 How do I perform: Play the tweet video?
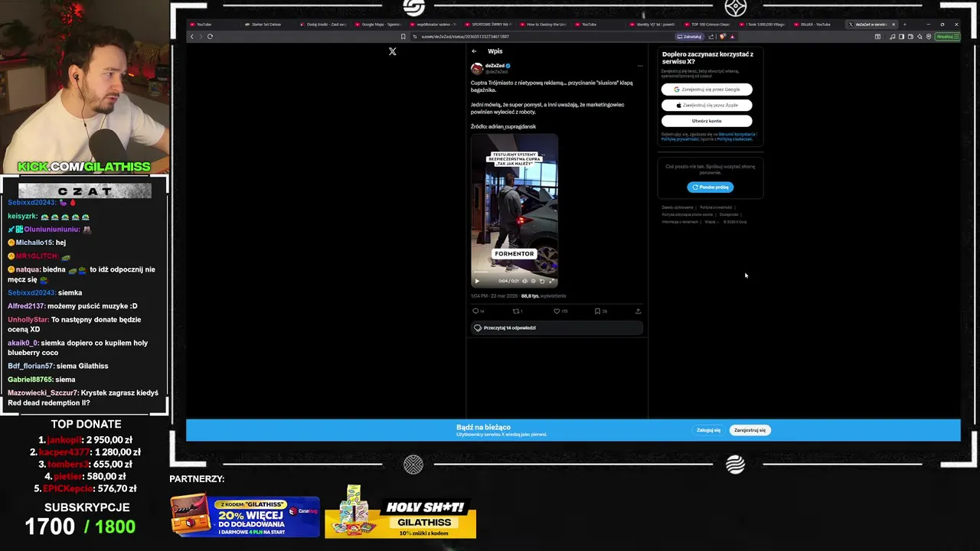(x=477, y=281)
